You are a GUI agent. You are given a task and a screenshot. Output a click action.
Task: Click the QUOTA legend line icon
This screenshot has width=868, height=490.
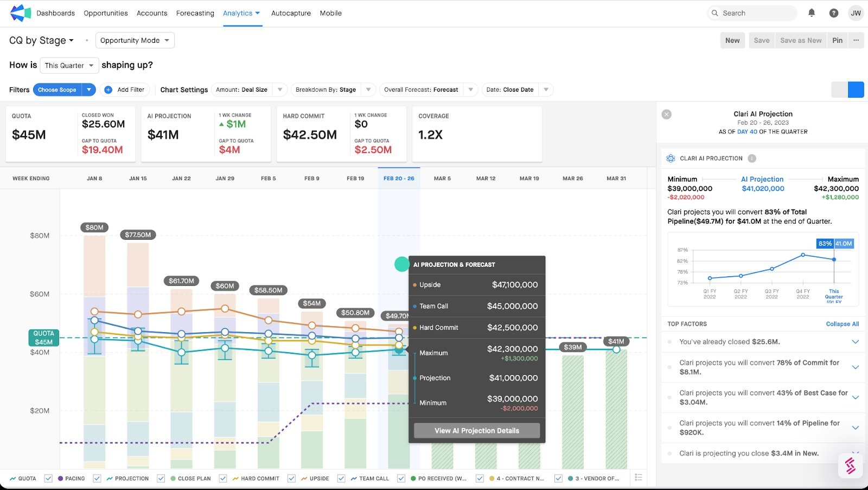(12, 479)
